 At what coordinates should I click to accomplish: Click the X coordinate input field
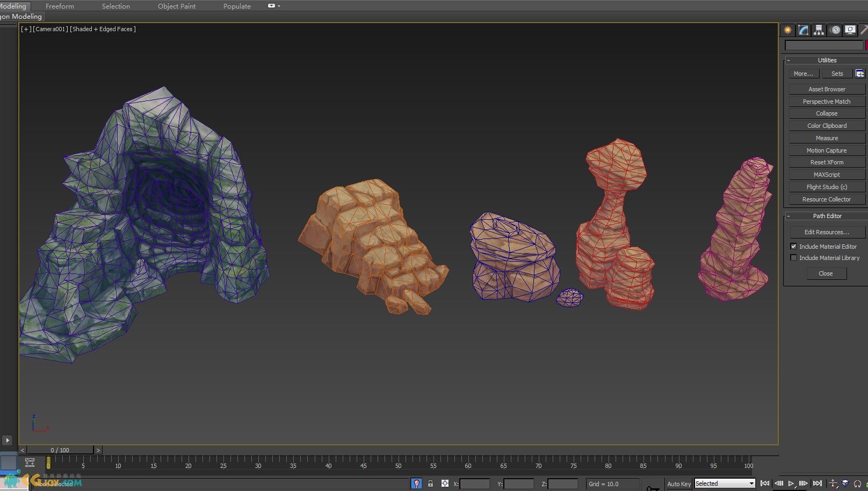[475, 484]
